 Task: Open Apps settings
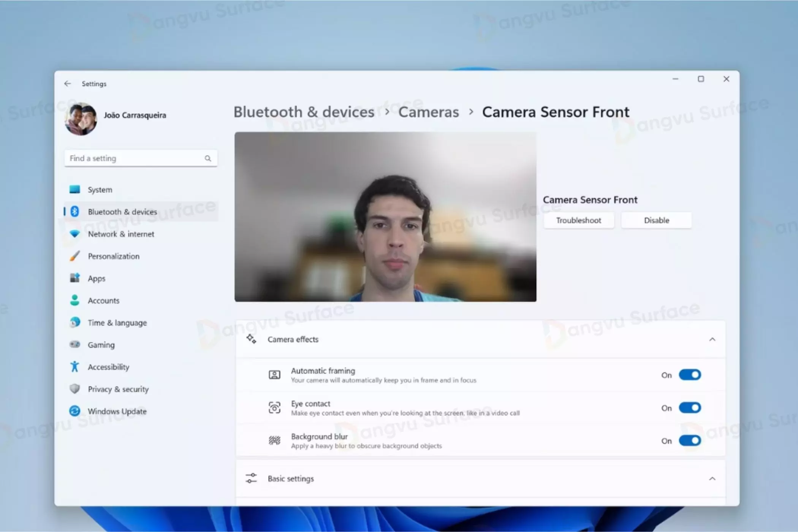click(141, 278)
